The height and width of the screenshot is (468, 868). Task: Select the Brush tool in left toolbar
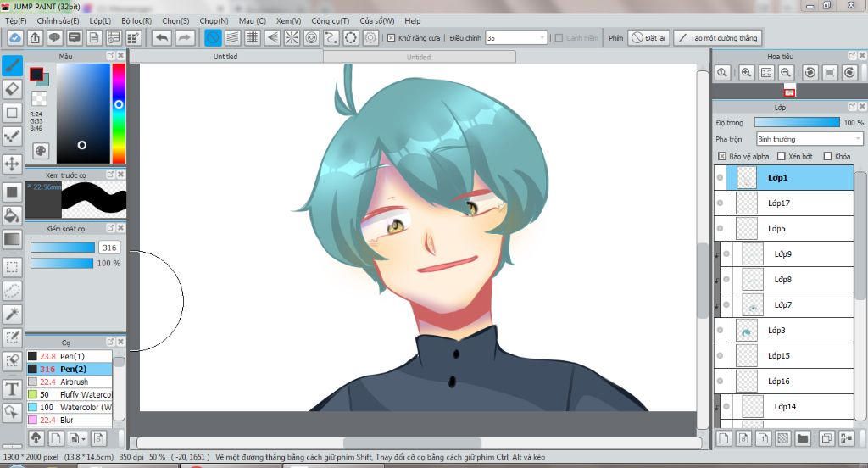12,65
